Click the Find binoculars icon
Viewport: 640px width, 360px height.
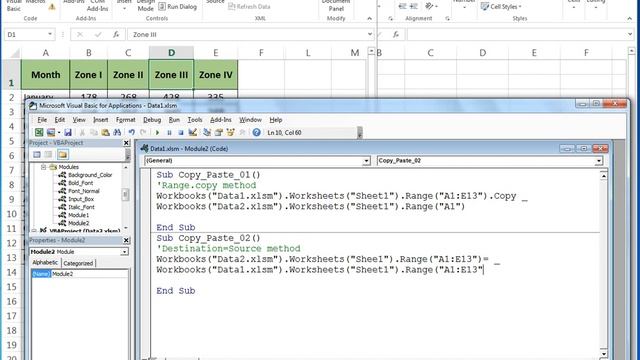(117, 132)
